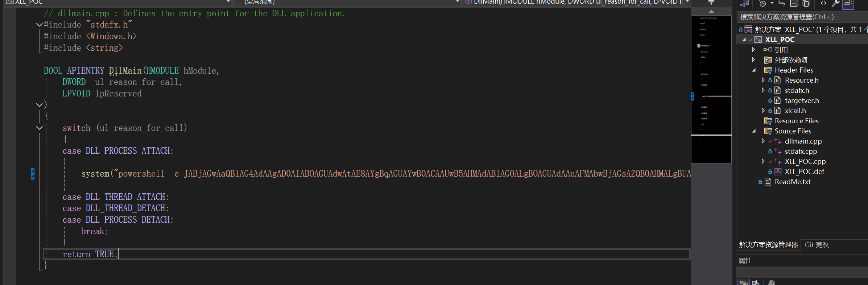The width and height of the screenshot is (868, 285).
Task: Select the 引用 item
Action: coord(781,50)
